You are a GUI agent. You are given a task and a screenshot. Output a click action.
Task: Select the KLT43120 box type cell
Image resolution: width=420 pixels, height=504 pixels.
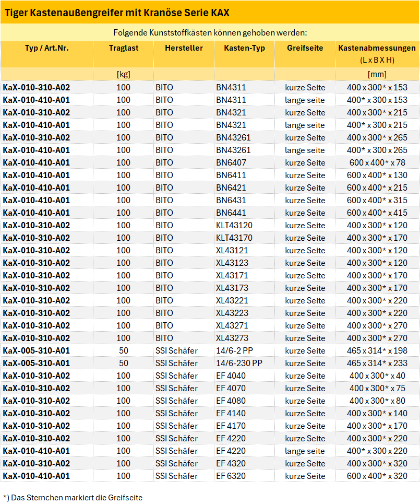234,225
